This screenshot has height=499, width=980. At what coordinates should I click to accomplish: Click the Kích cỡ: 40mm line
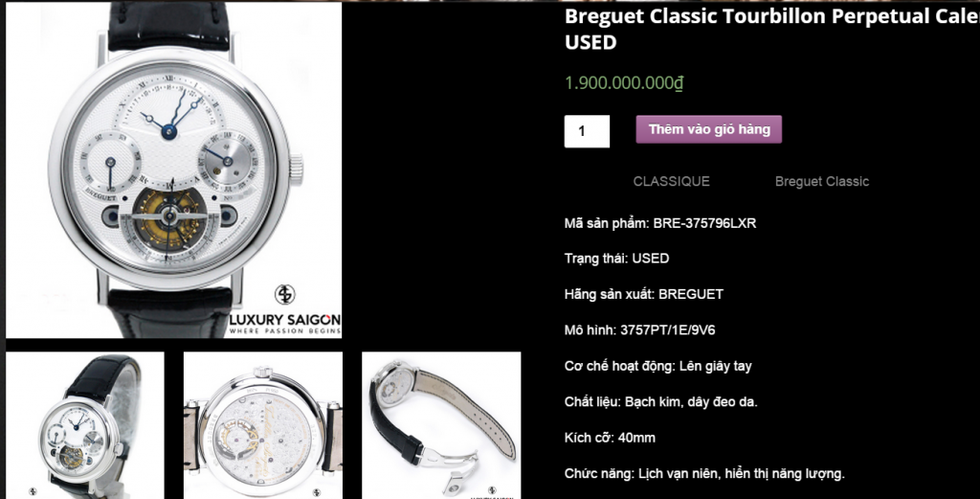[x=610, y=438]
